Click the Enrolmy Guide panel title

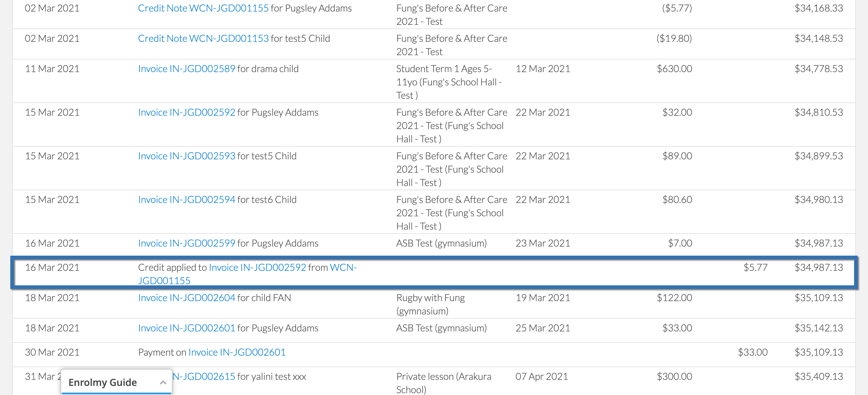(x=102, y=383)
